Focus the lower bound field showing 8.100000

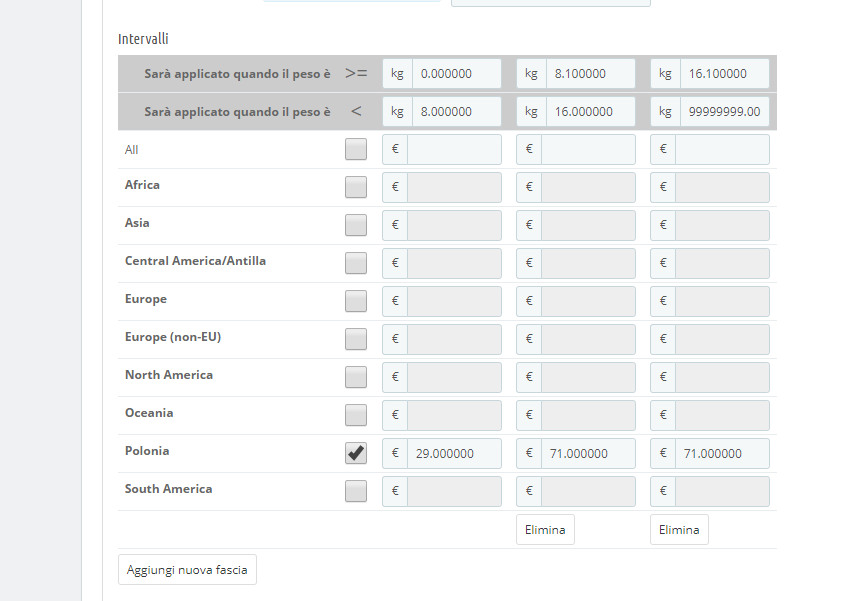click(590, 74)
